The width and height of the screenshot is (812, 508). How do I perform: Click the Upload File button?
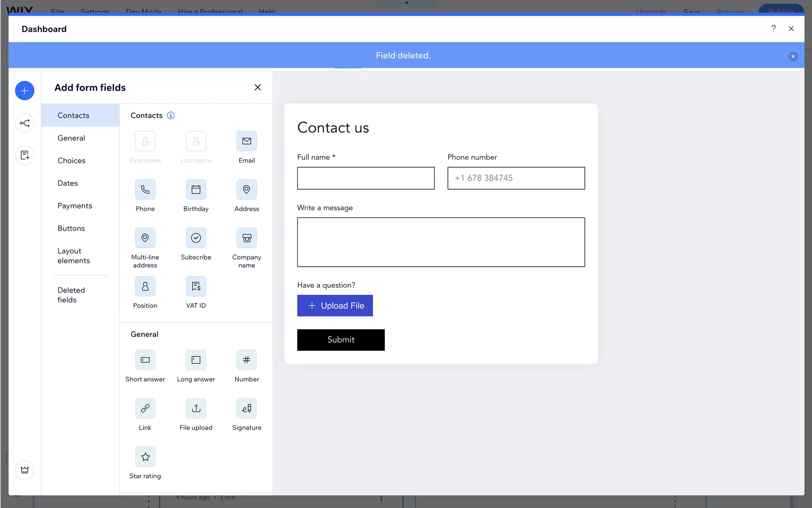[x=335, y=306]
